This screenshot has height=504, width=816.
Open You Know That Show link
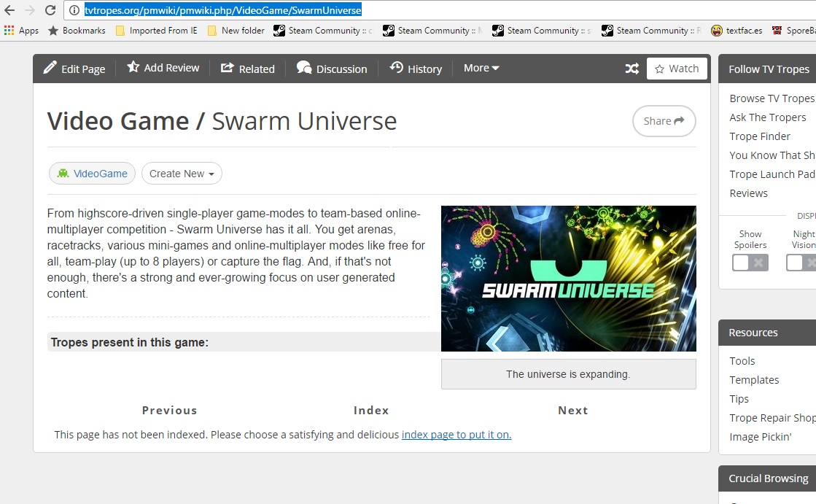(772, 155)
